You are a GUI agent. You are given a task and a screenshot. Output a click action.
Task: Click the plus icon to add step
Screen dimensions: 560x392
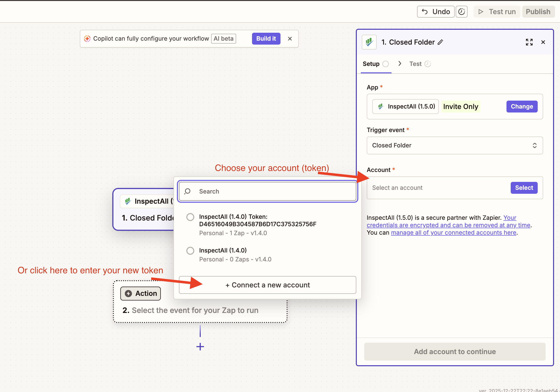click(x=200, y=346)
